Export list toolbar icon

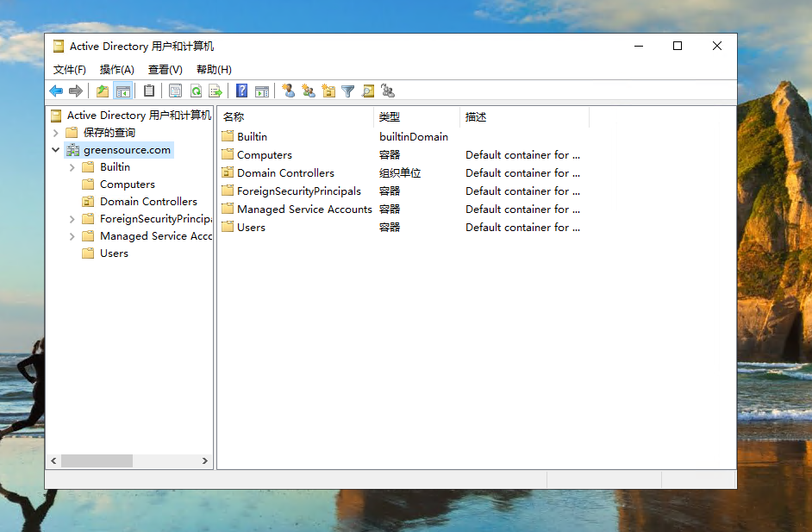[x=215, y=91]
